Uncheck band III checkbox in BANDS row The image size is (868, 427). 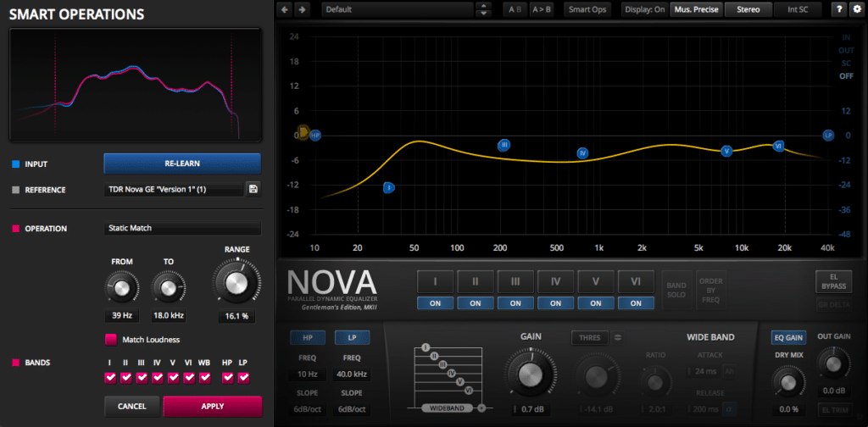[x=142, y=378]
